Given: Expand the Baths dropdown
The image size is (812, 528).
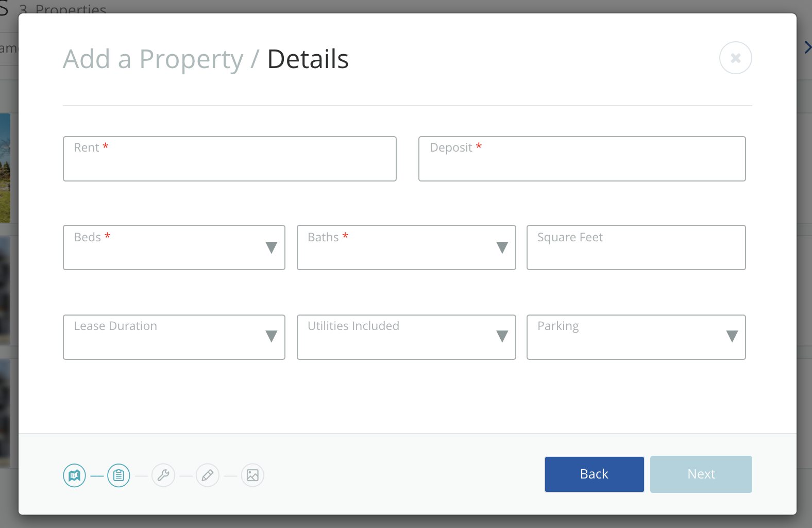Looking at the screenshot, I should (x=406, y=247).
